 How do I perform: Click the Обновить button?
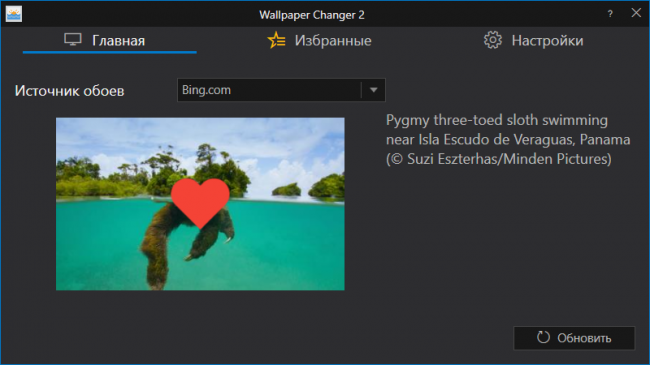(574, 338)
